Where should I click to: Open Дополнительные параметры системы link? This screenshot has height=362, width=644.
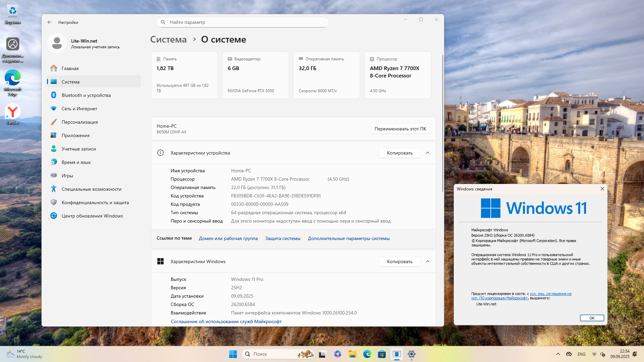[348, 238]
